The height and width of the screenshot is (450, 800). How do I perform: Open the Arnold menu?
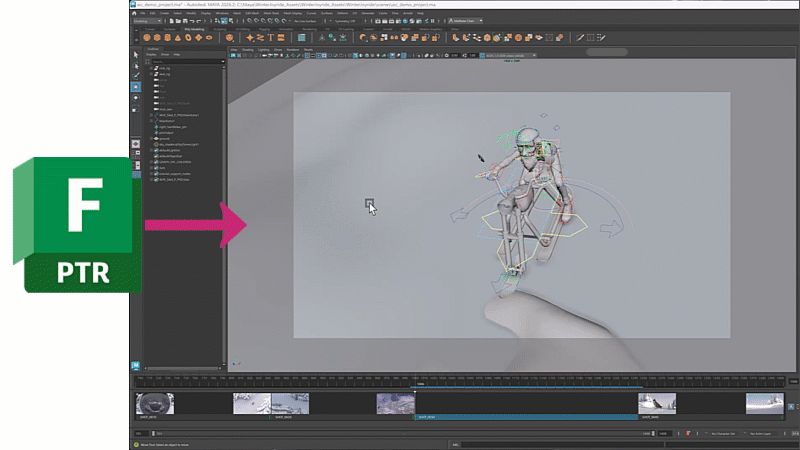pyautogui.click(x=408, y=13)
